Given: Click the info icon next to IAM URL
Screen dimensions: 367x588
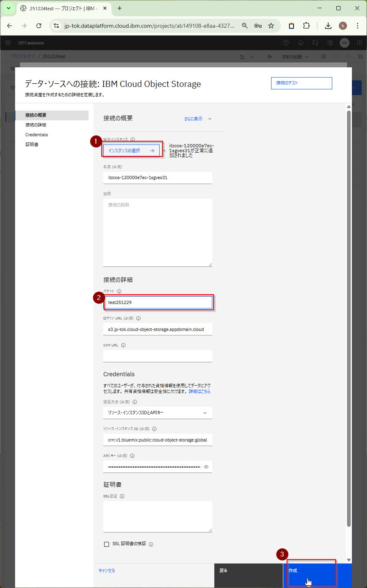Looking at the screenshot, I should tap(123, 345).
